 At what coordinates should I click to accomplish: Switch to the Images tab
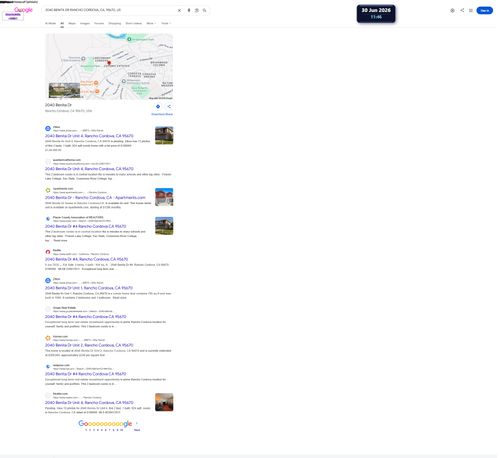[x=85, y=23]
